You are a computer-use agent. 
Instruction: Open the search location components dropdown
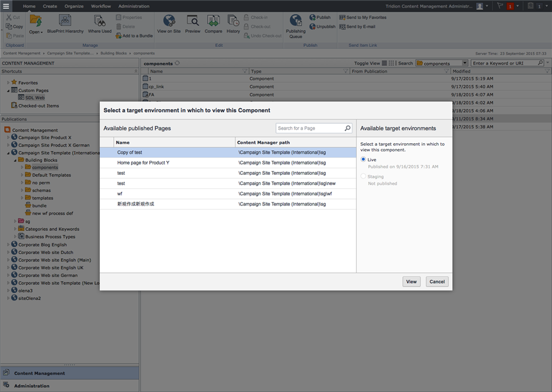click(465, 63)
